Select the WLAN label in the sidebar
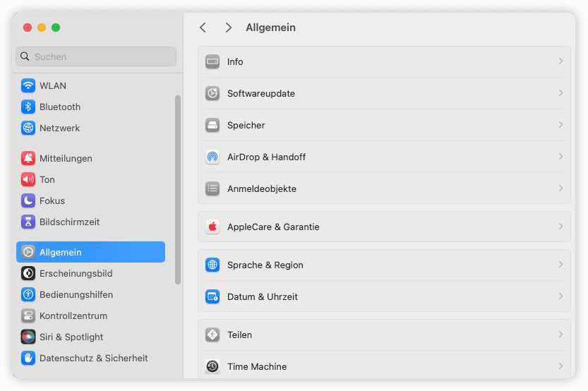 (x=53, y=86)
